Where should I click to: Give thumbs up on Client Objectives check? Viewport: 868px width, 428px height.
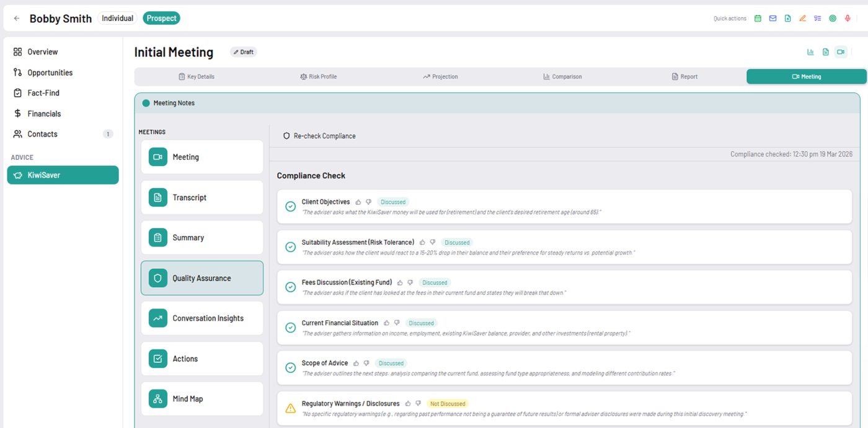358,201
